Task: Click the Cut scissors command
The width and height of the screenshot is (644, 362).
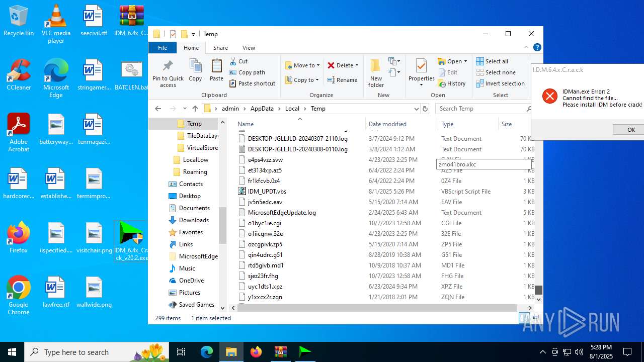Action: pyautogui.click(x=239, y=61)
